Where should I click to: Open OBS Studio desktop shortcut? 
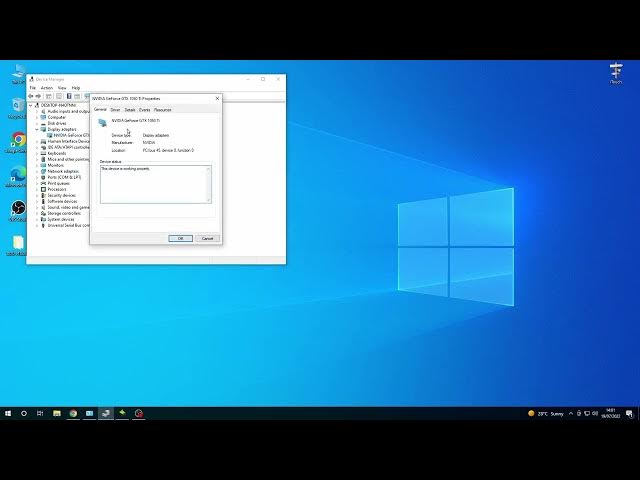(17, 209)
